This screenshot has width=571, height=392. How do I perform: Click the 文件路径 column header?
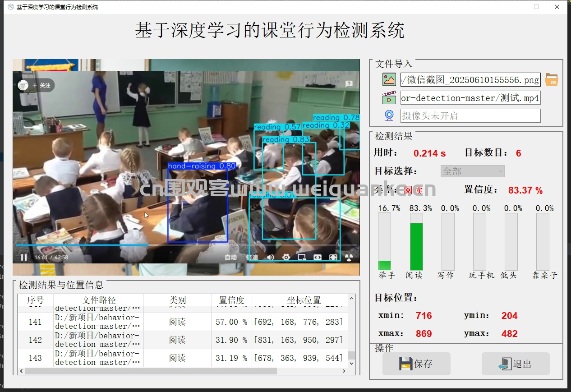(x=99, y=300)
